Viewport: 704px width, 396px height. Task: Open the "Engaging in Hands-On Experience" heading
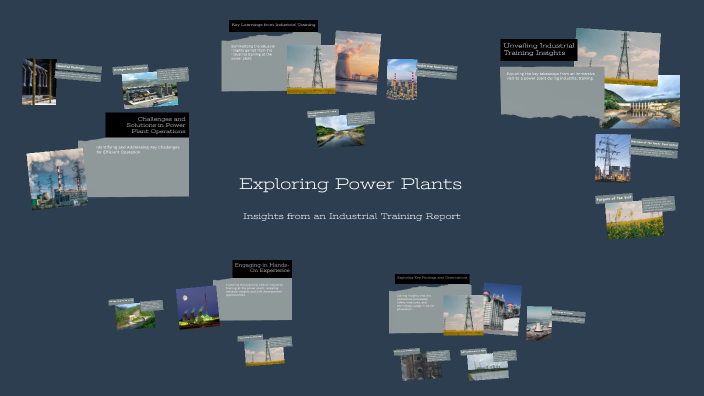[x=262, y=268]
